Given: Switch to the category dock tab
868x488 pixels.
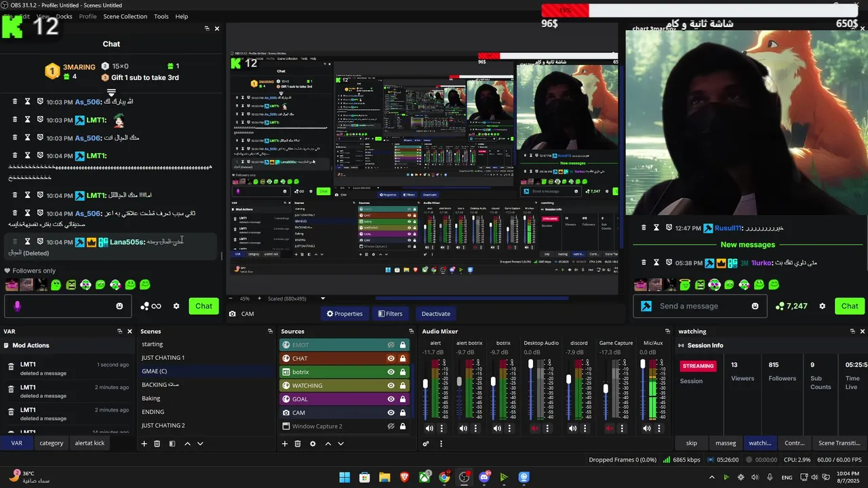Looking at the screenshot, I should click(x=52, y=443).
